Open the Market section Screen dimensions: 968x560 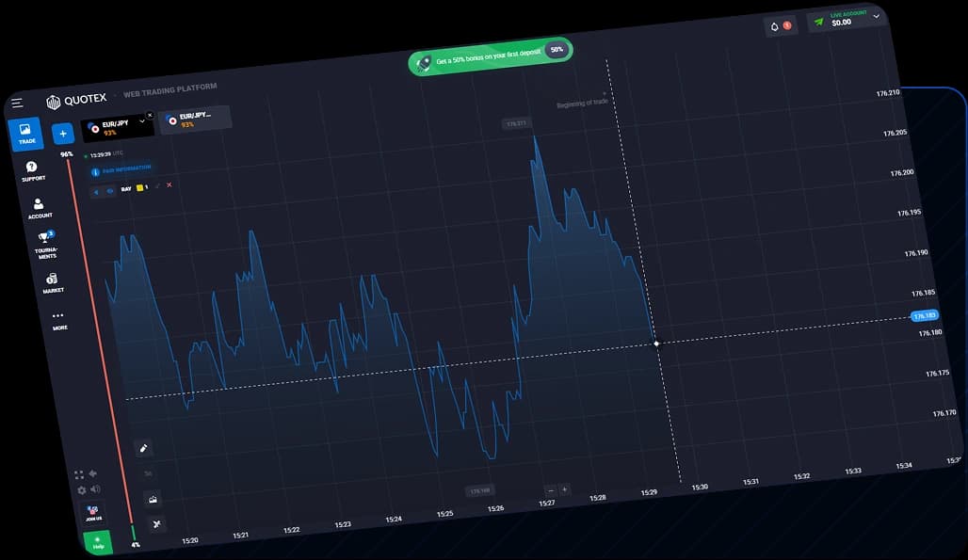click(53, 283)
